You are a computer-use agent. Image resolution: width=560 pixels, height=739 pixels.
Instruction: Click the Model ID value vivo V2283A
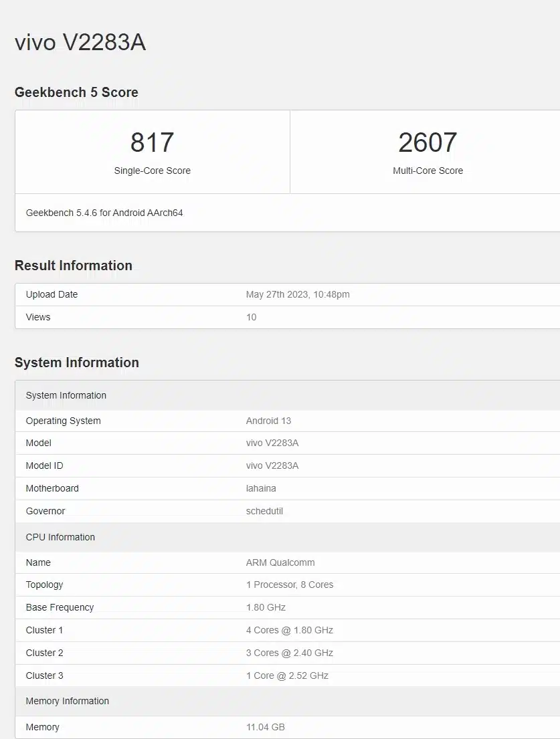(272, 465)
